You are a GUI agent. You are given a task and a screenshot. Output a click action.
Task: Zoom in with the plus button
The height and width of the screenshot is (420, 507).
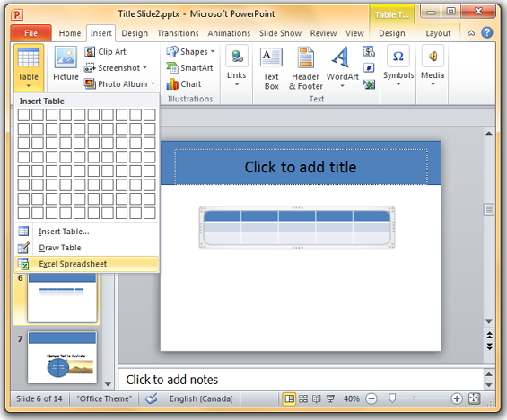pyautogui.click(x=457, y=398)
